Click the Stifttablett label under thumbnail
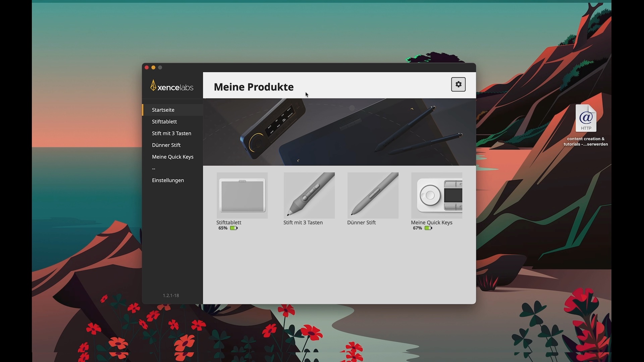Image resolution: width=644 pixels, height=362 pixels. (x=229, y=223)
